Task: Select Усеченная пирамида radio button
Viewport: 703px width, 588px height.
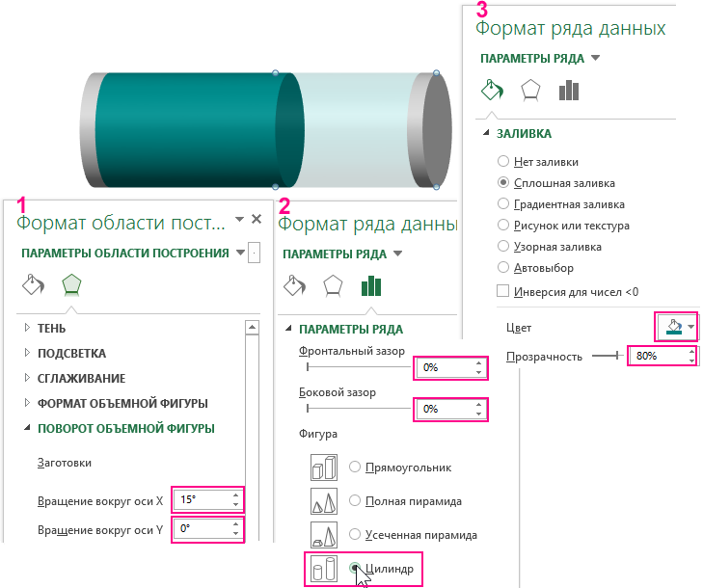Action: click(355, 534)
